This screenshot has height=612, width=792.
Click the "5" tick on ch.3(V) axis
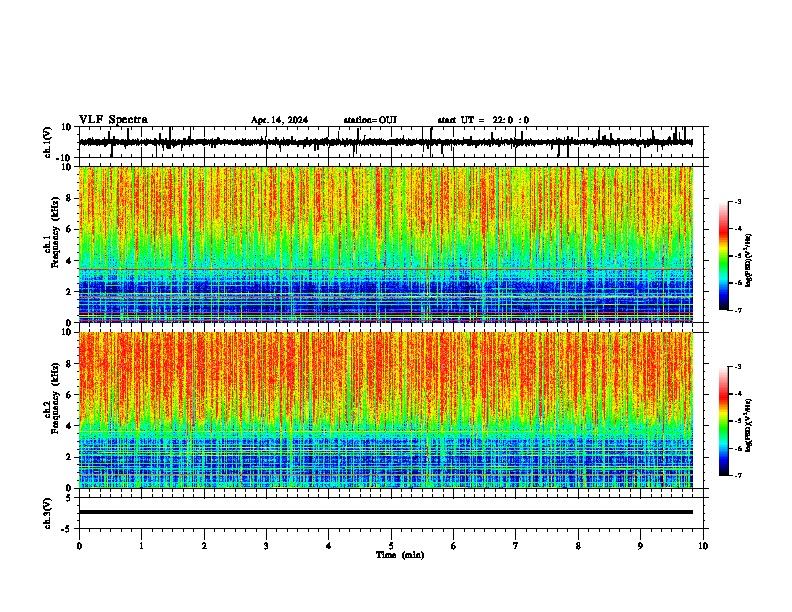coord(70,498)
